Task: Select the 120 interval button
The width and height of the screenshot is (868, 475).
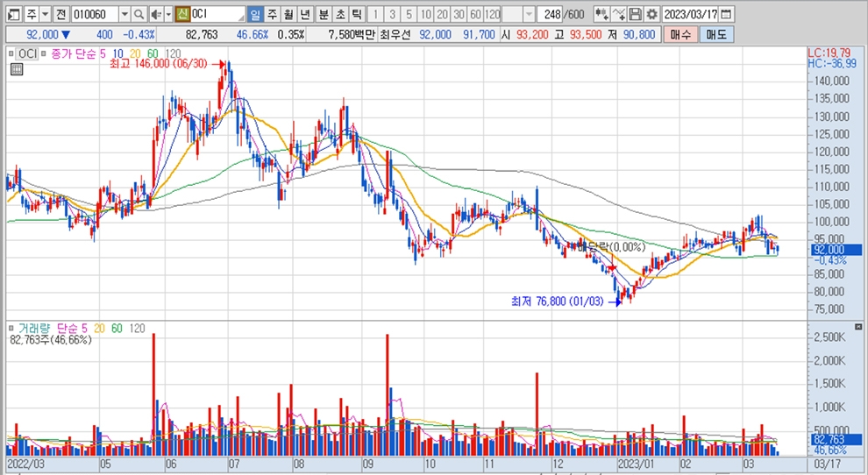Action: [x=492, y=14]
